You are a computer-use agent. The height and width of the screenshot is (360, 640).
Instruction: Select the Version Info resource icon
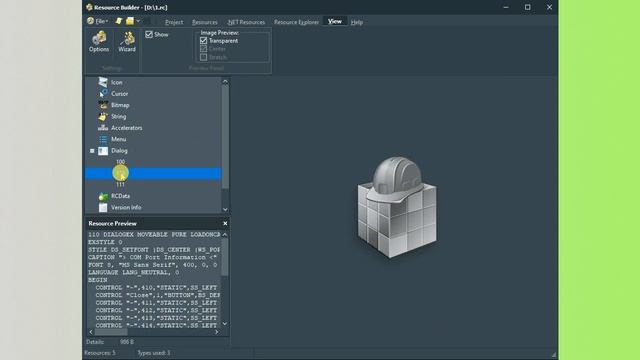103,207
